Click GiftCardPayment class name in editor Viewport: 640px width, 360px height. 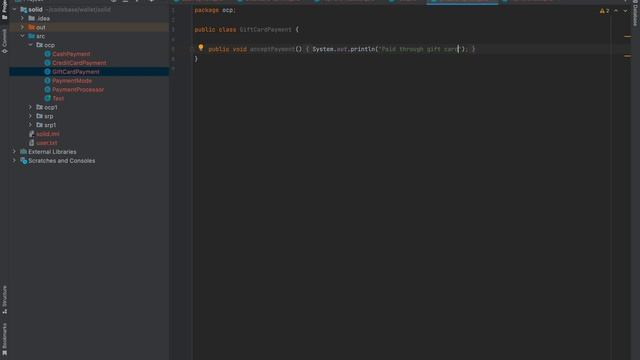pyautogui.click(x=265, y=29)
